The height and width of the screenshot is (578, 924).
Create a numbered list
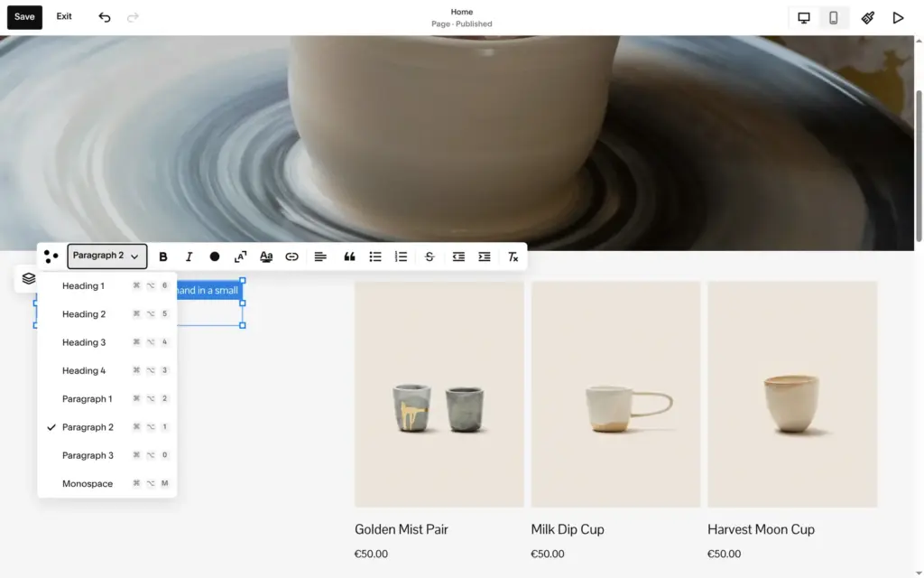click(401, 256)
